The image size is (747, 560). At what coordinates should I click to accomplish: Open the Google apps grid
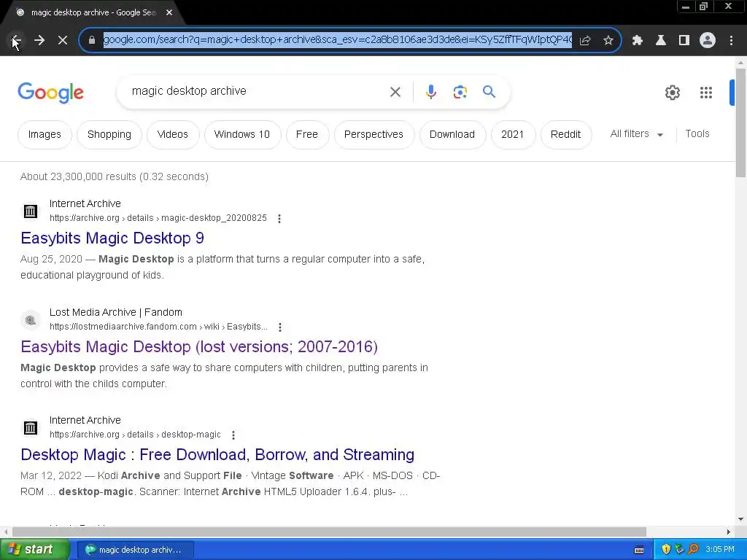point(706,93)
